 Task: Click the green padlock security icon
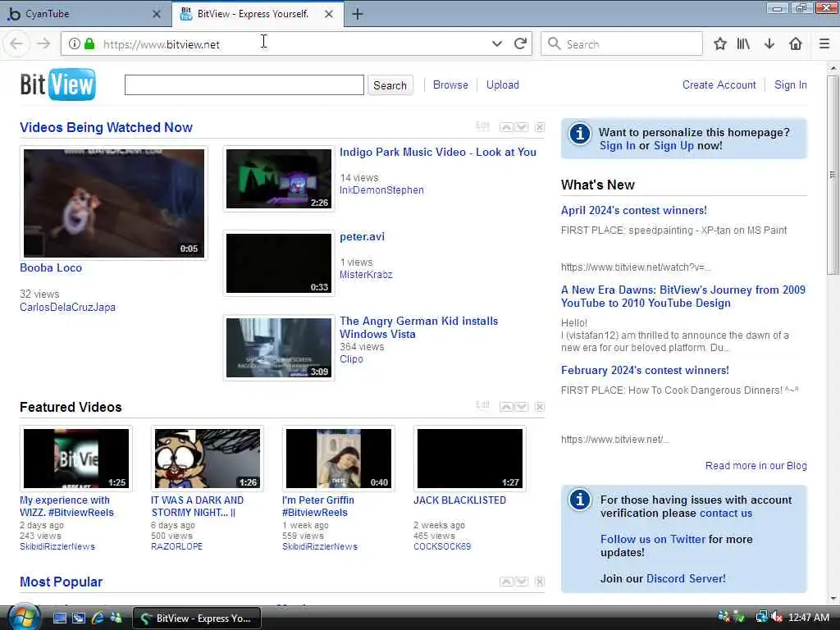point(89,44)
